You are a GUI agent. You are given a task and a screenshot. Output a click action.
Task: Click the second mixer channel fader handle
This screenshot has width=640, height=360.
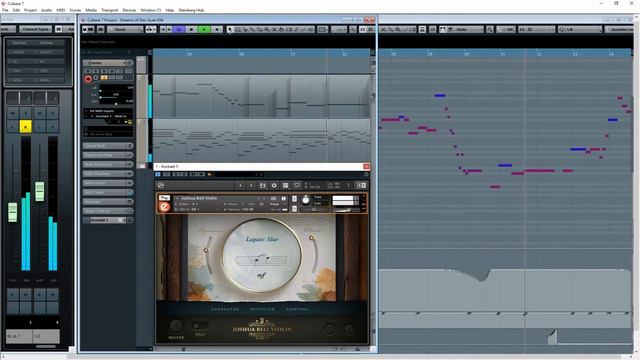coord(40,191)
